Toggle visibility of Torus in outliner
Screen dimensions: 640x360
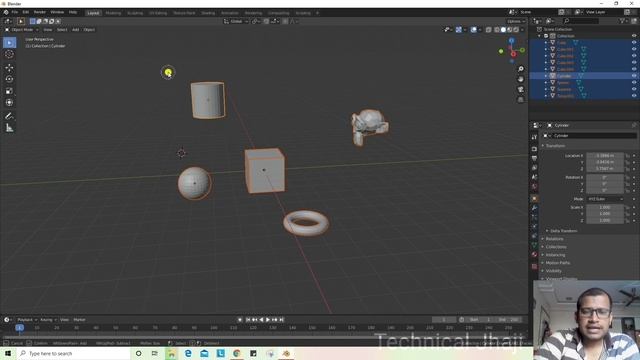click(634, 96)
